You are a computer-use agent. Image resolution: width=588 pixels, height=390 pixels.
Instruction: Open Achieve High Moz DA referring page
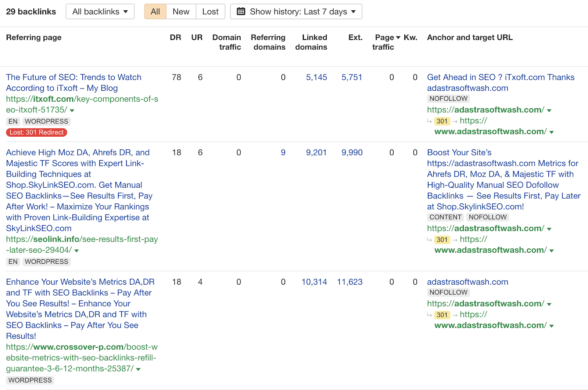pos(79,190)
